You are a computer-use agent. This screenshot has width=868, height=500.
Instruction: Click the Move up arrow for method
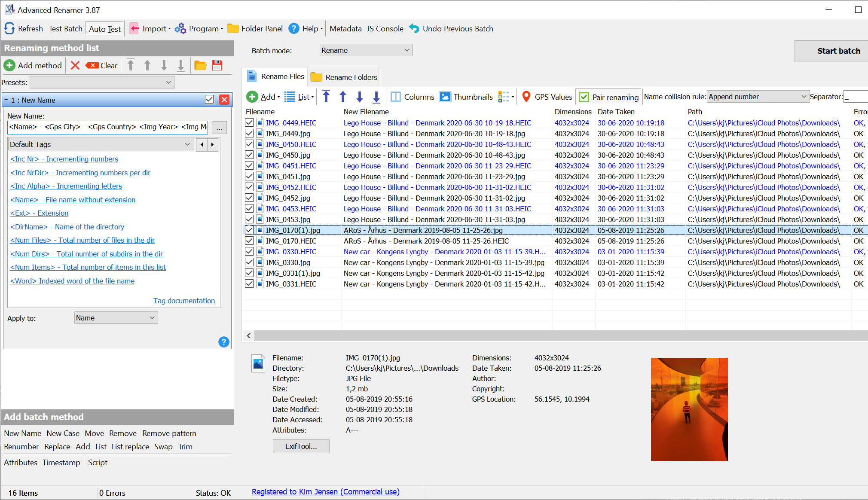pos(147,66)
